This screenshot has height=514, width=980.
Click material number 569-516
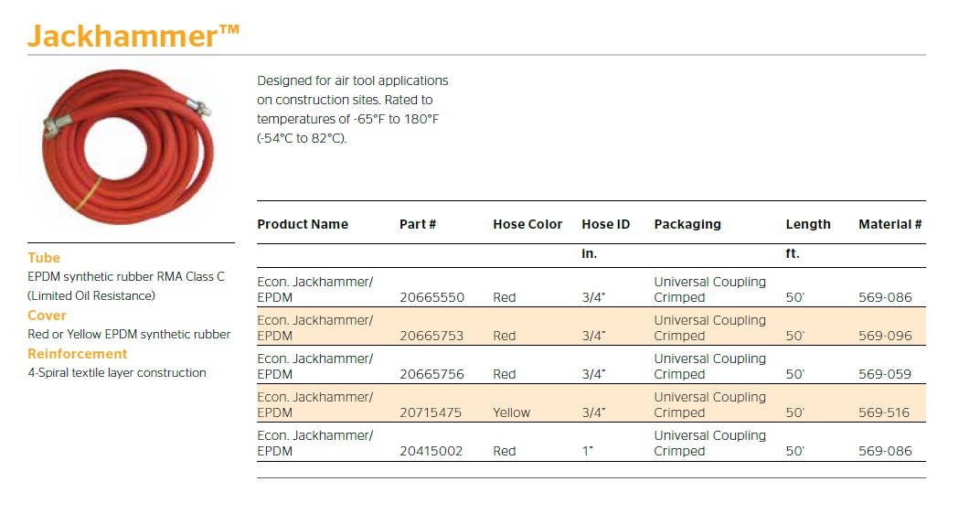pos(885,412)
